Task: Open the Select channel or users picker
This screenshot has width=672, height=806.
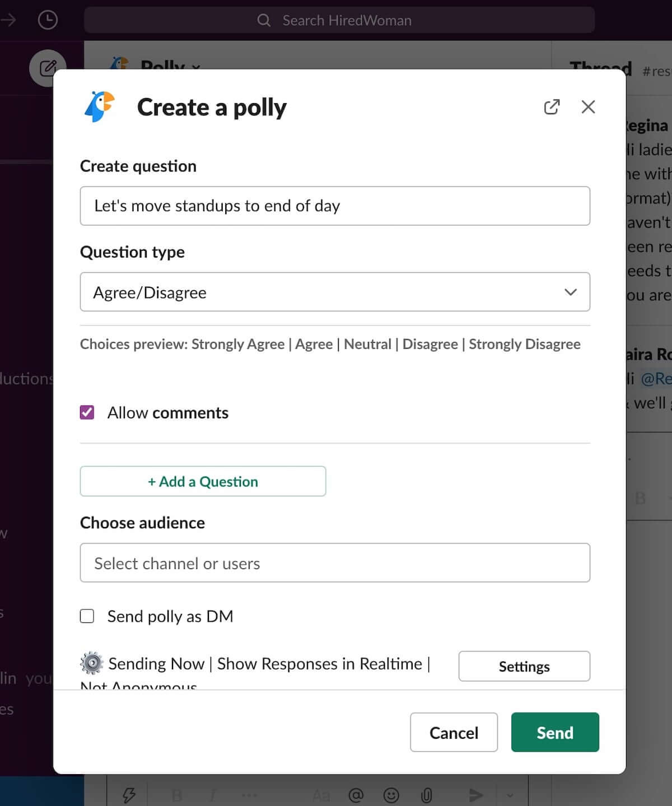Action: [335, 563]
